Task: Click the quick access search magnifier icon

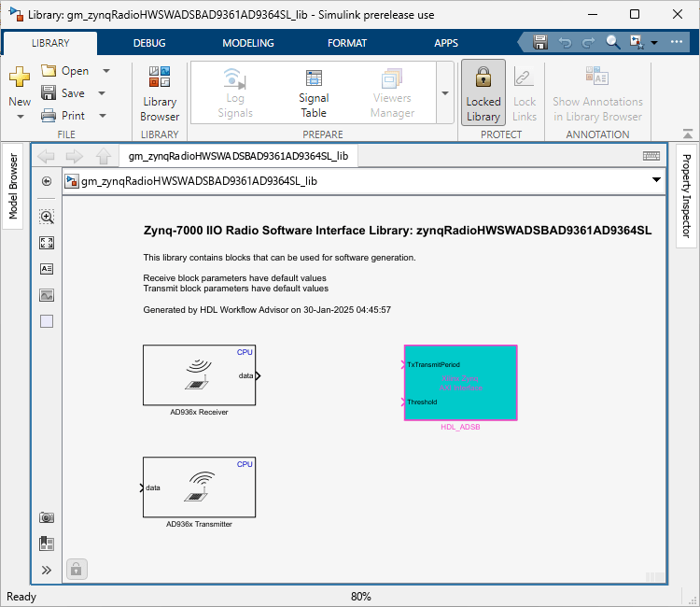Action: pos(613,42)
